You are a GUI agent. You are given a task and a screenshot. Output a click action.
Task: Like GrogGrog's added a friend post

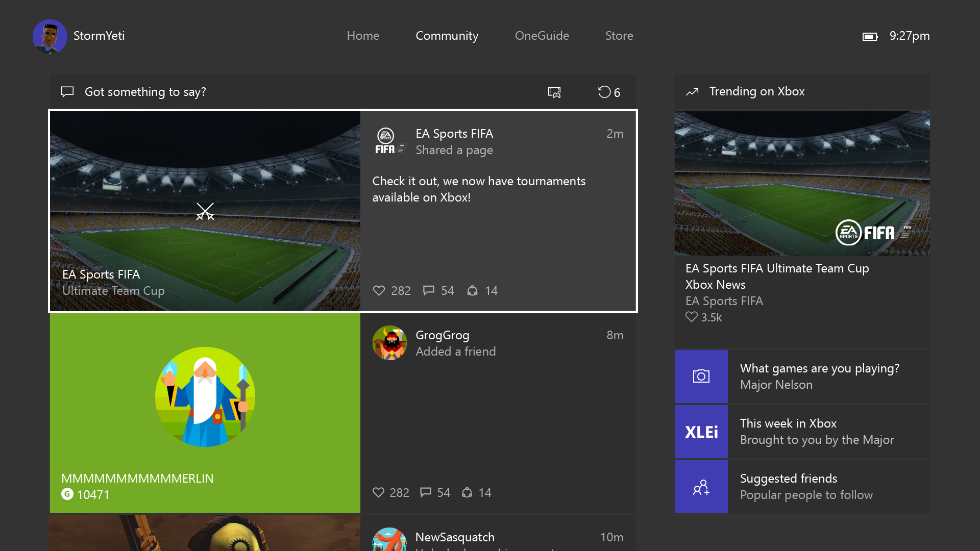378,493
